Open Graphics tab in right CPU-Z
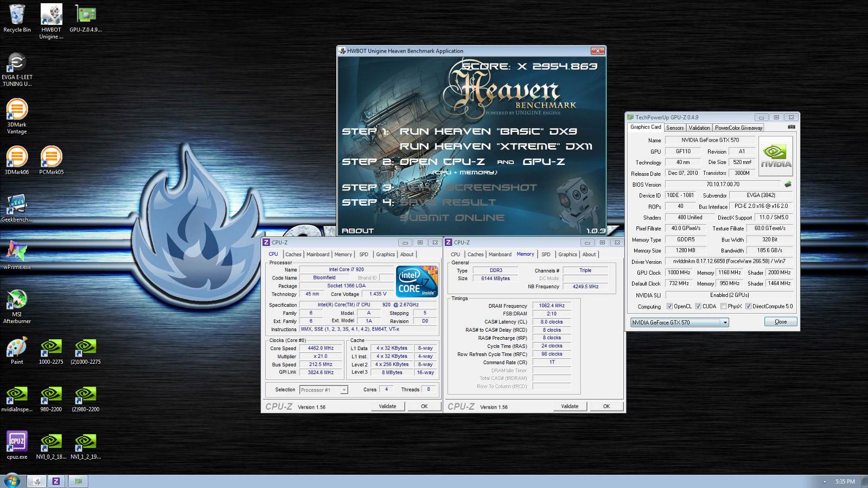Screen dimensions: 868x488 pos(567,254)
